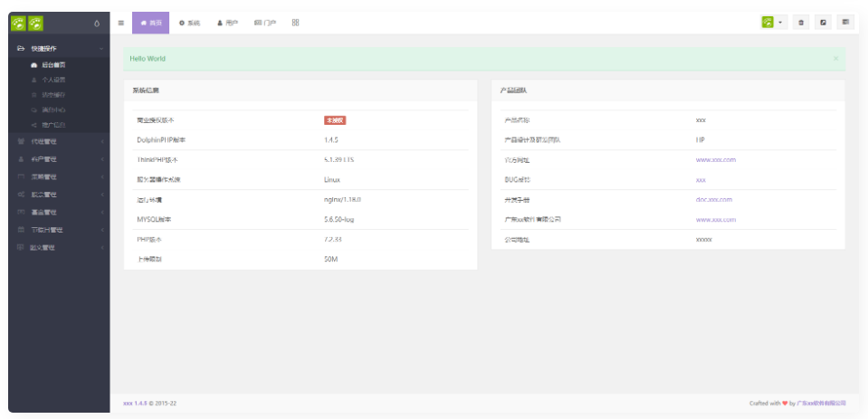Viewport: 868px width, 419px height.
Task: Click the four-squares grid icon in top nav
Action: [x=296, y=23]
